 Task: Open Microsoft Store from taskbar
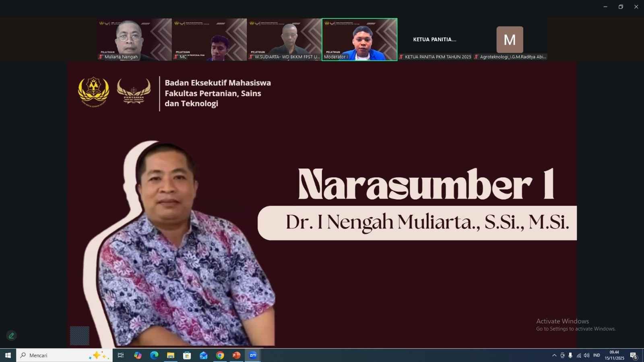pyautogui.click(x=187, y=355)
